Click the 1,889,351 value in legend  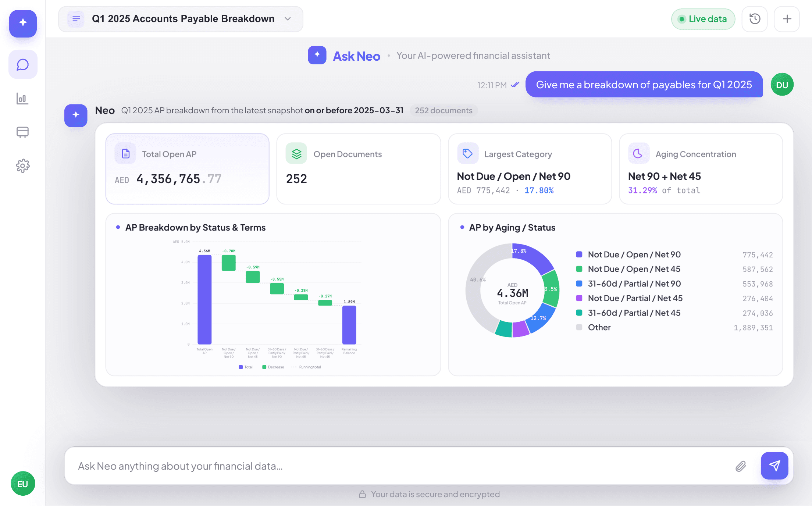coord(753,328)
